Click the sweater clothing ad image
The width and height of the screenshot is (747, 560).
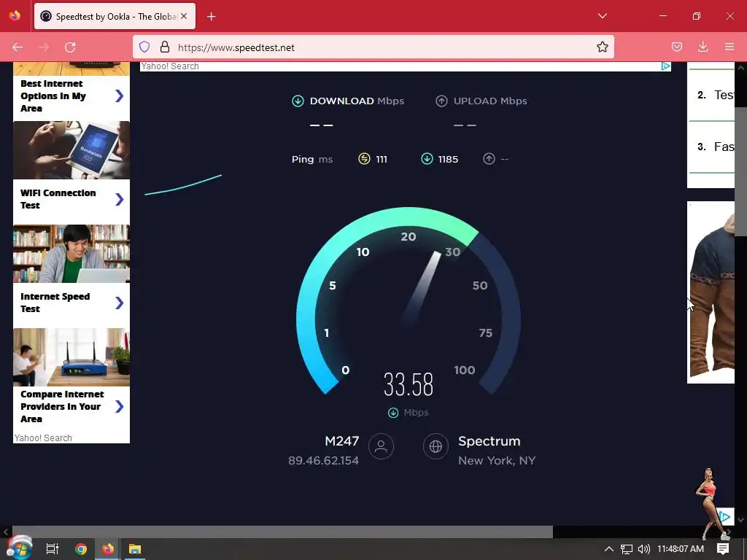click(711, 292)
